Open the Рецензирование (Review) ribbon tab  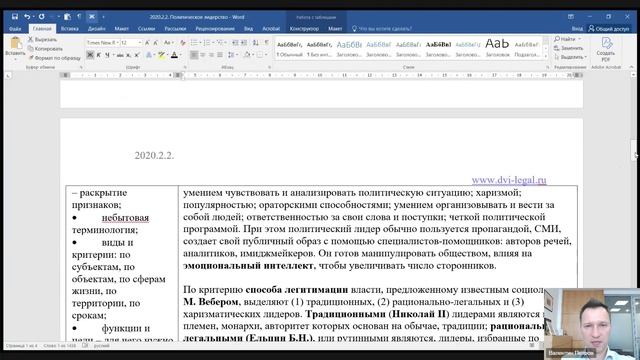point(215,29)
